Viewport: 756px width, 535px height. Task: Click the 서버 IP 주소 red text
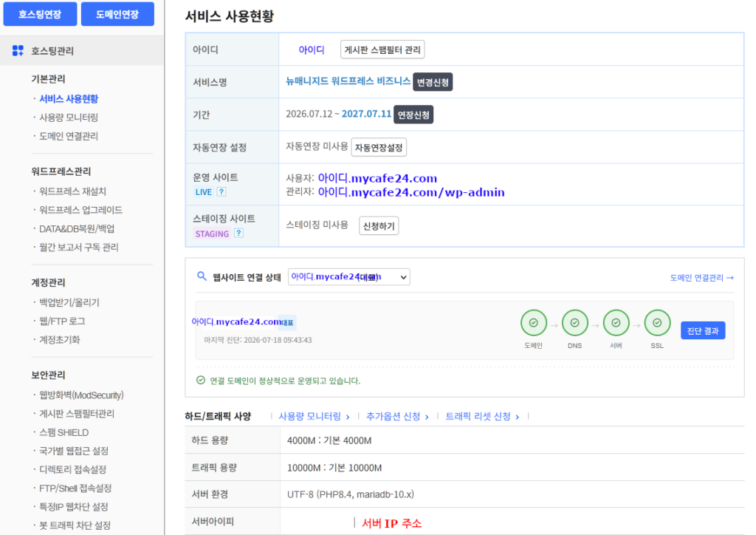click(x=391, y=523)
